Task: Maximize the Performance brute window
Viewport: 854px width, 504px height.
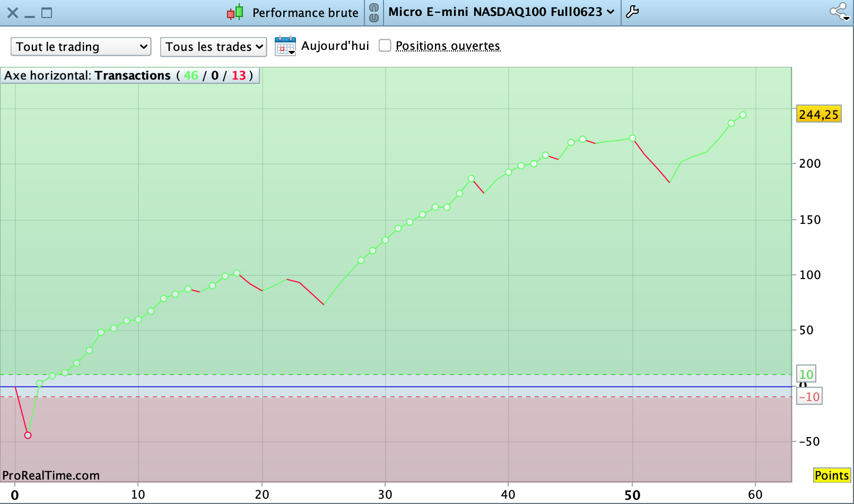Action: tap(47, 13)
